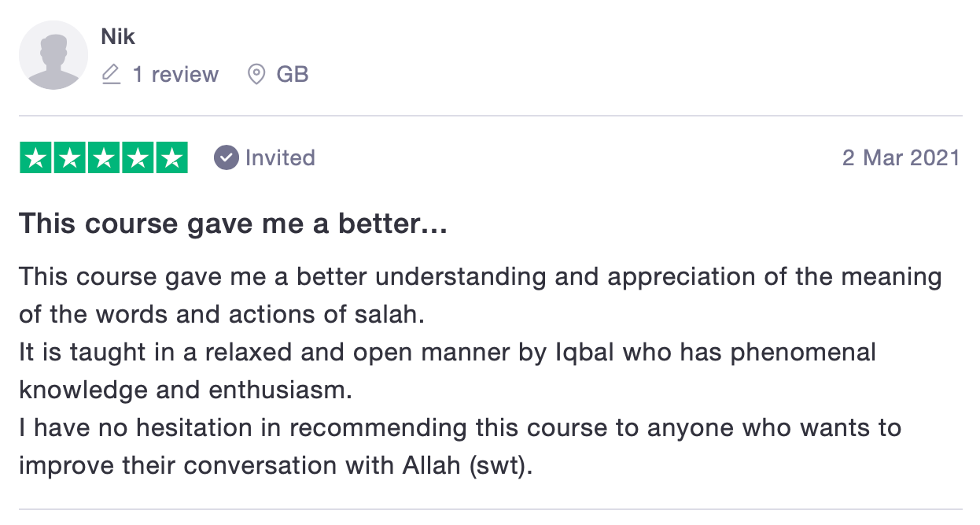This screenshot has height=525, width=980.
Task: Open reviewer name Nik
Action: click(x=118, y=37)
